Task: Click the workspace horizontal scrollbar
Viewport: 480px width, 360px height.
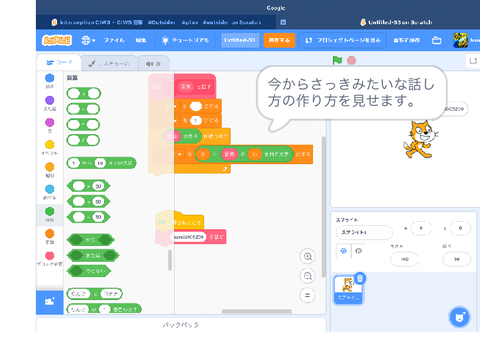Action: tap(257, 311)
